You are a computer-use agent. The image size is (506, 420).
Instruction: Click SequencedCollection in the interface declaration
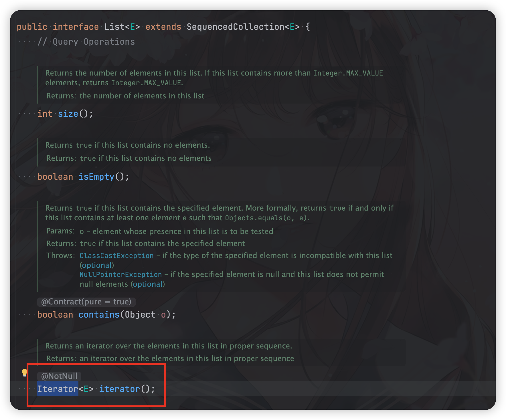(x=235, y=27)
